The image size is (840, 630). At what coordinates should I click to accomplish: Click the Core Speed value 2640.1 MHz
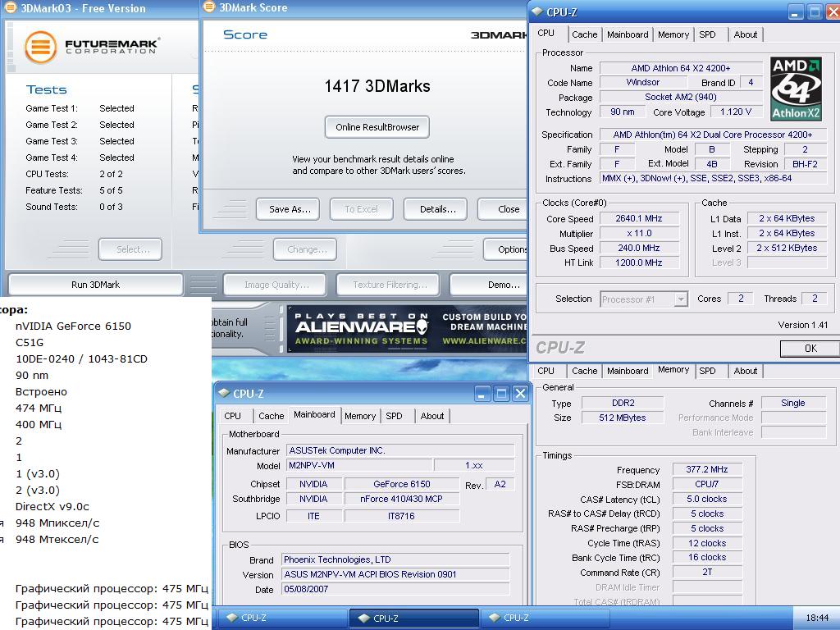point(639,218)
